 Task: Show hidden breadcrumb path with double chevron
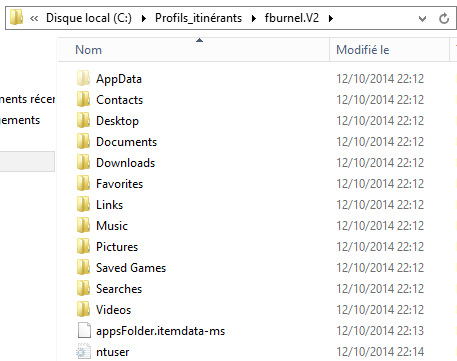(x=34, y=18)
